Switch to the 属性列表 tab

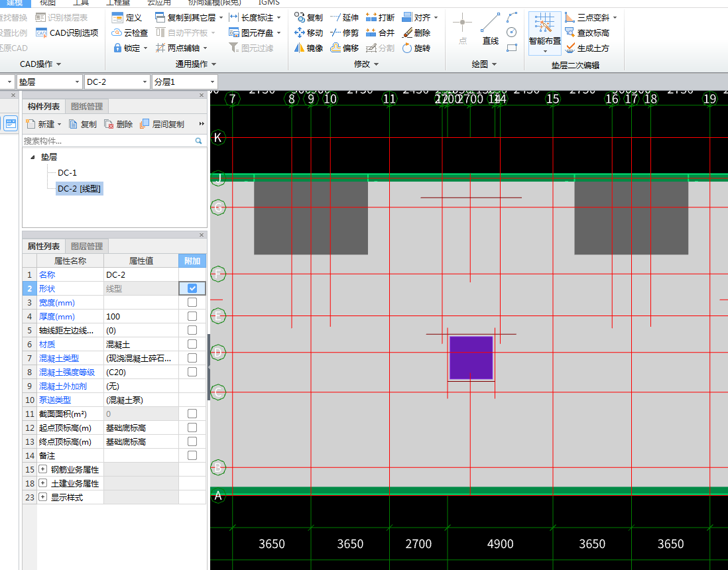coord(44,246)
